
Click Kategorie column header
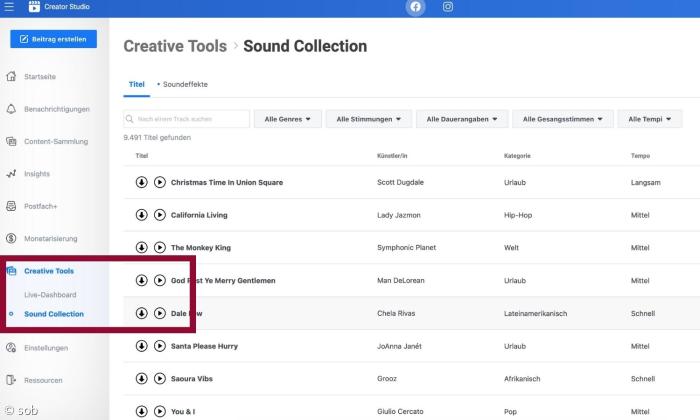[517, 156]
